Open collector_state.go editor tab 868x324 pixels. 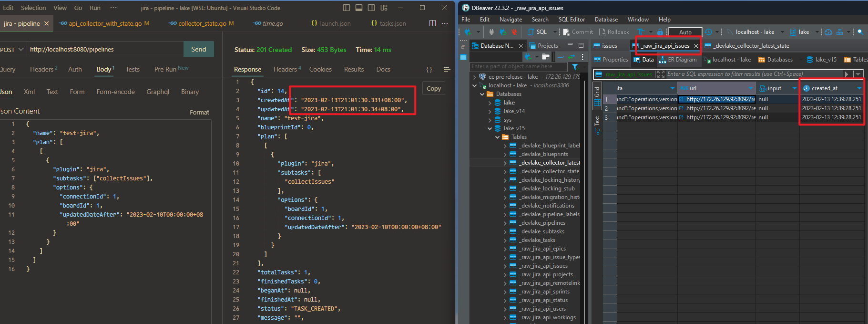(x=202, y=23)
